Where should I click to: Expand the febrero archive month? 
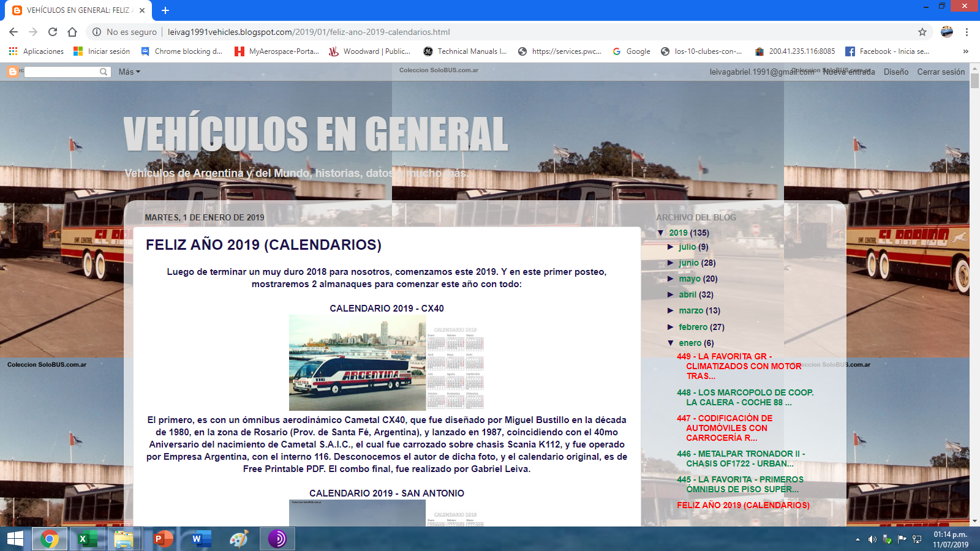pyautogui.click(x=671, y=327)
